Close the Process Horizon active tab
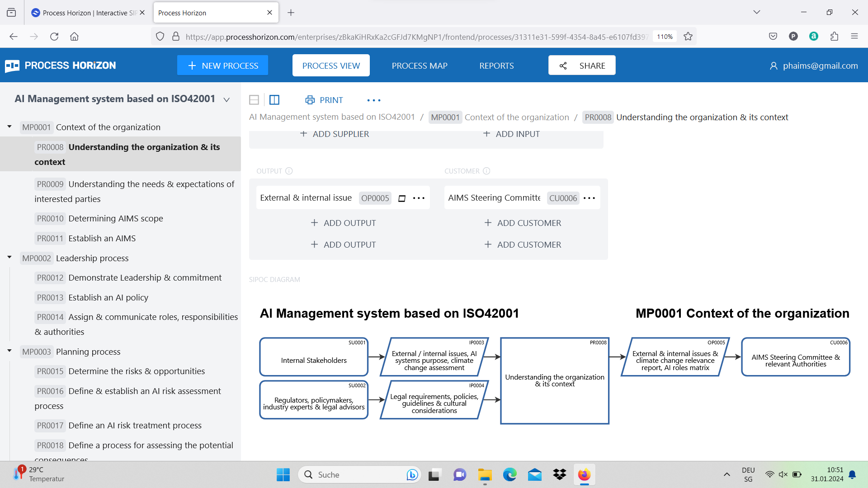Viewport: 868px width, 488px height. [270, 13]
